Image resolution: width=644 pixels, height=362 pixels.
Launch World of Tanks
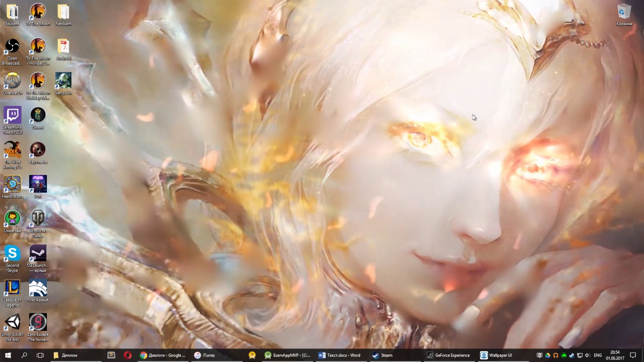(38, 218)
